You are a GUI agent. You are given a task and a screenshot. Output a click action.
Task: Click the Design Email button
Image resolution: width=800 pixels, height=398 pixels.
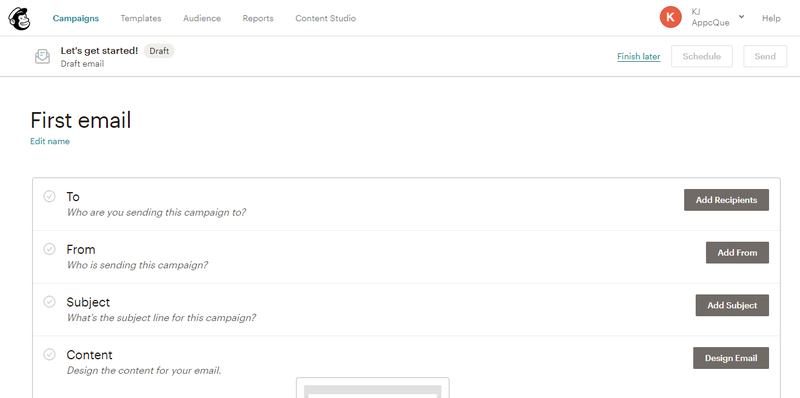point(731,358)
